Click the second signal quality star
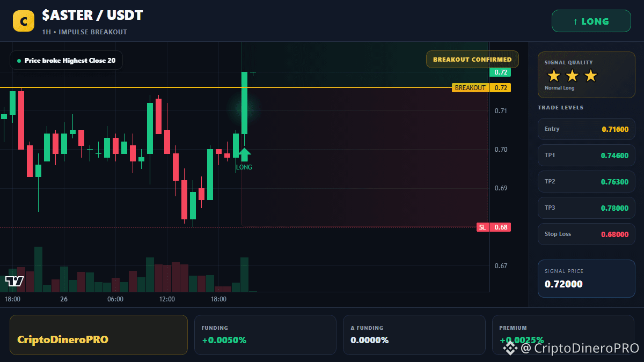 572,76
